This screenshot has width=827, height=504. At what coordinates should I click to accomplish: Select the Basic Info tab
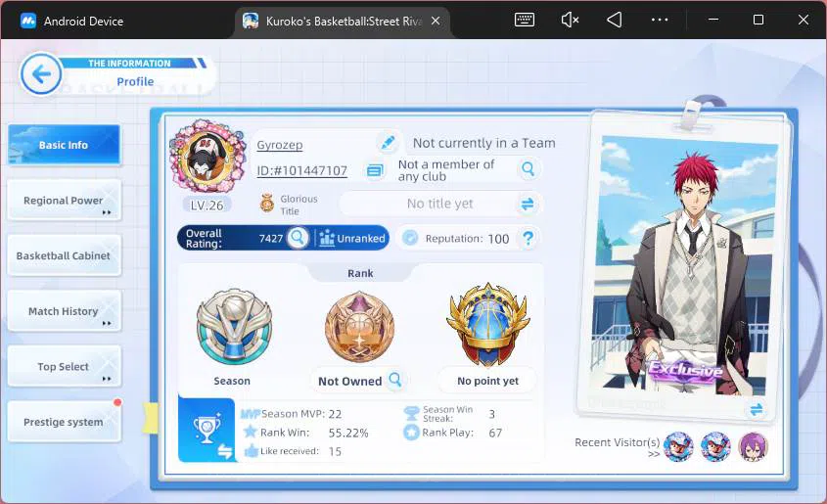click(64, 145)
